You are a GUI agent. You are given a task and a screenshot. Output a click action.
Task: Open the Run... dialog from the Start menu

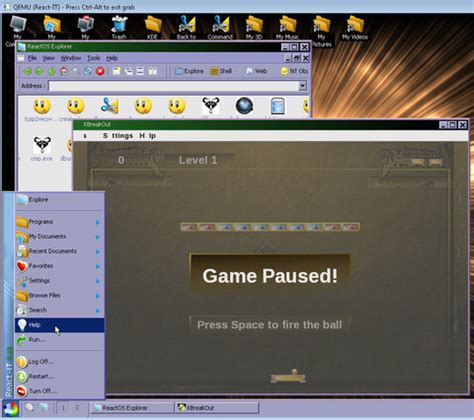coord(60,340)
